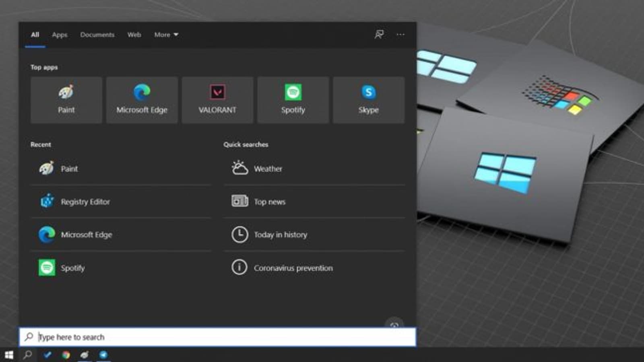Expand the More filter dropdown

[x=166, y=35]
